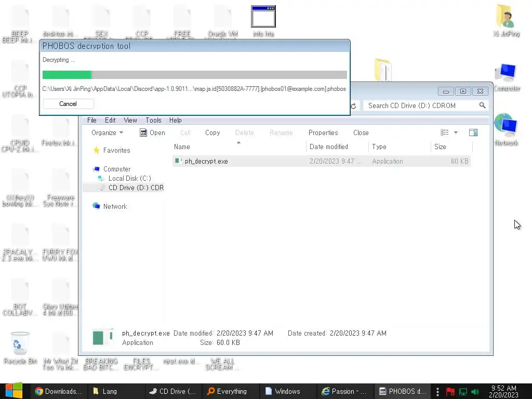
Task: Expand the Organize dropdown
Action: click(107, 132)
